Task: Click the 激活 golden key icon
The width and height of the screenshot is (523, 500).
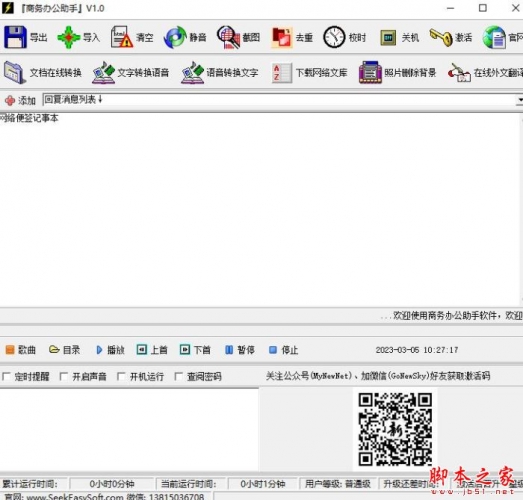Action: (x=441, y=37)
